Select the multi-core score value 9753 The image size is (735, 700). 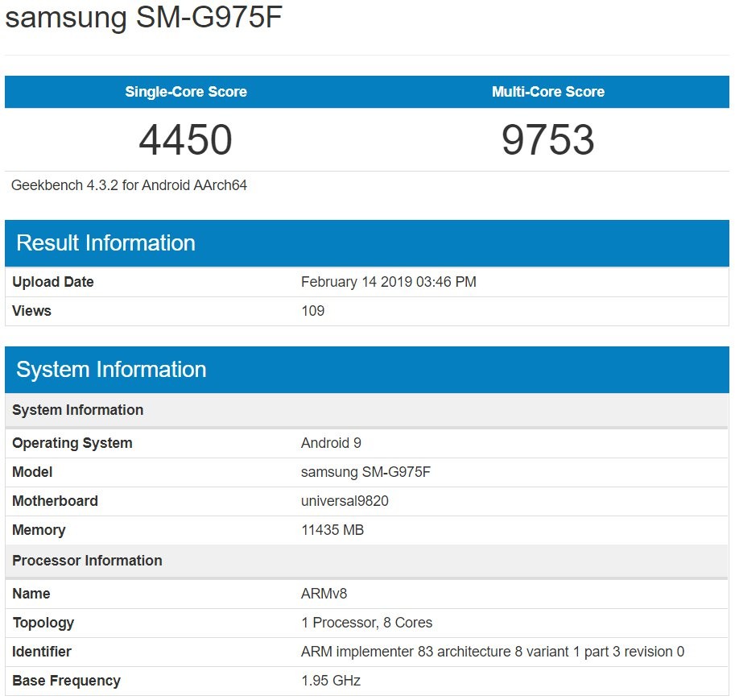point(547,140)
